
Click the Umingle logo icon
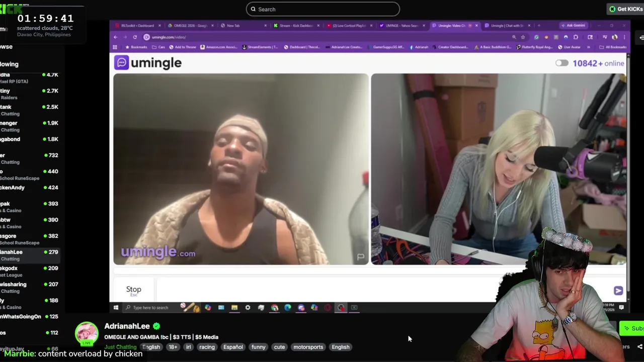[x=121, y=63]
